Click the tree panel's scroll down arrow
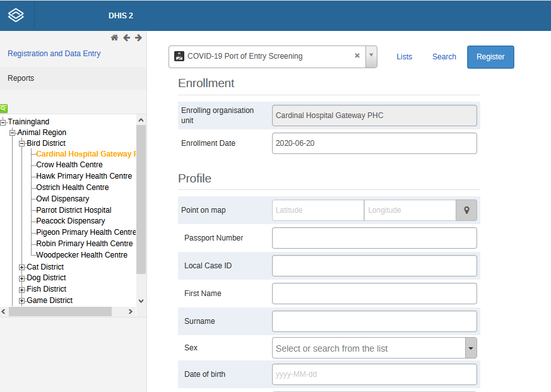 pos(141,301)
